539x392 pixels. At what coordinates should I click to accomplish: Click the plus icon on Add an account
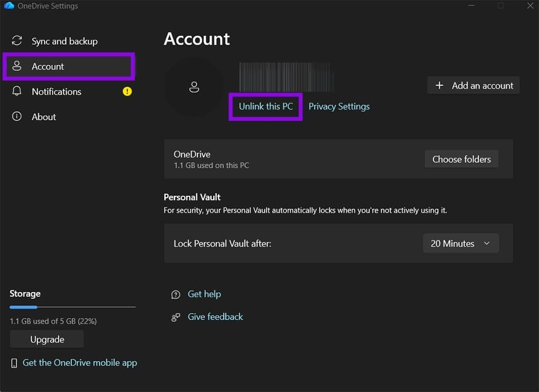[439, 85]
